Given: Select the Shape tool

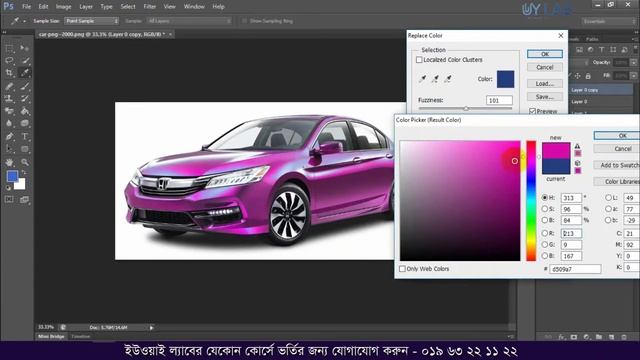Looking at the screenshot, I should pos(24,149).
